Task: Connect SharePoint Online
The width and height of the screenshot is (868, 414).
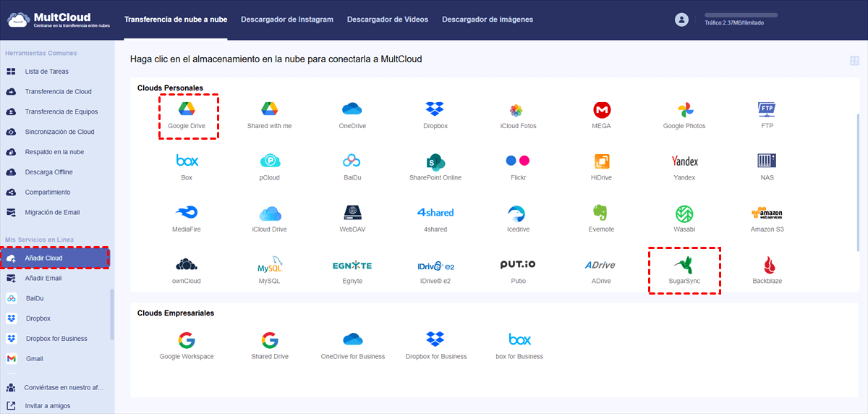Action: click(x=435, y=167)
